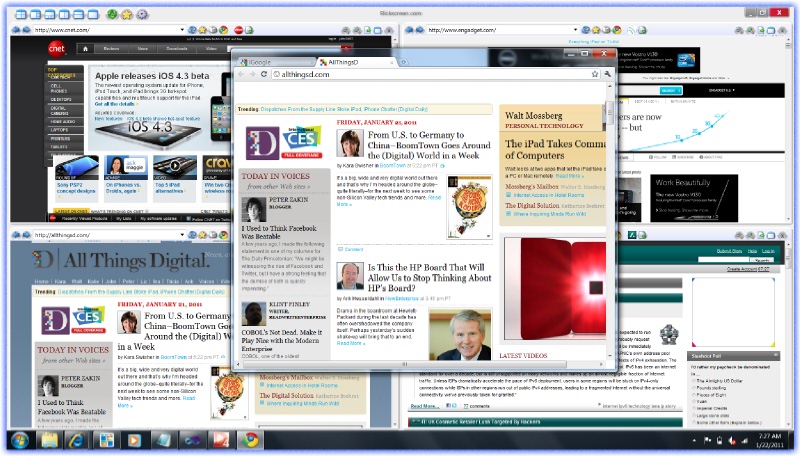
Task: Open 'I Used to Think Facebook Was Beatable' in Chrome
Action: click(279, 232)
